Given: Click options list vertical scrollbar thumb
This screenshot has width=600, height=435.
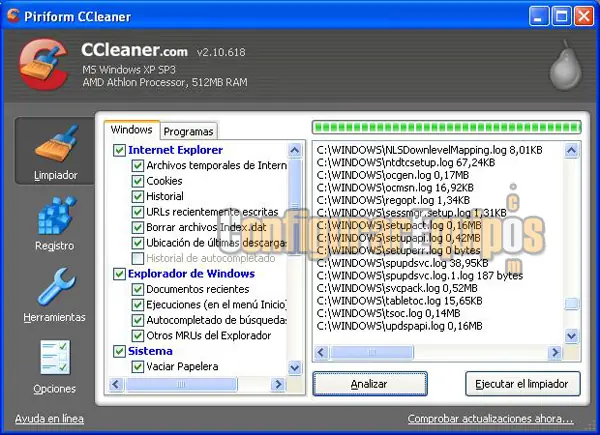Looking at the screenshot, I should 295,207.
